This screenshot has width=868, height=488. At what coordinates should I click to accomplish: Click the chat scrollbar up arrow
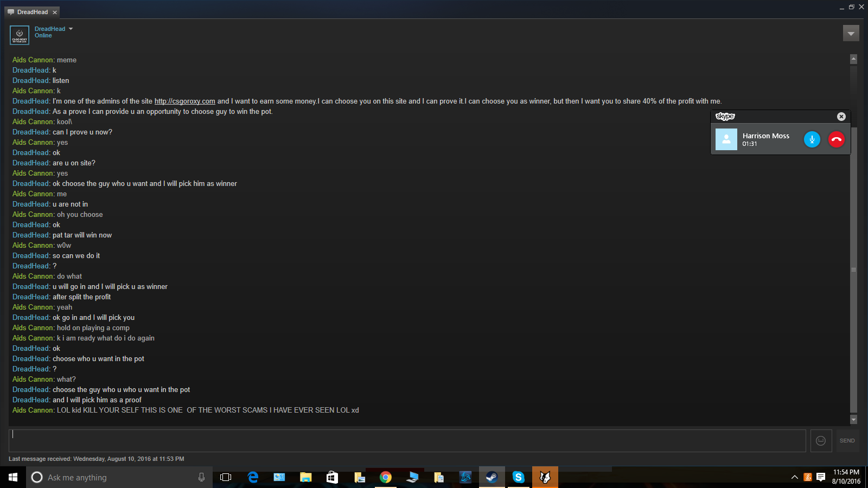[x=853, y=59]
